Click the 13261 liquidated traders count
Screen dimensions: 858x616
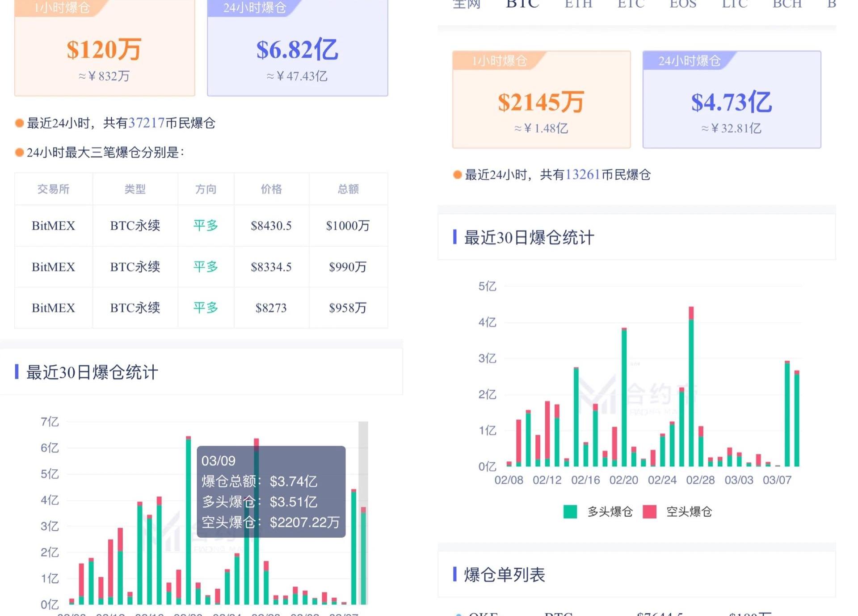point(583,175)
